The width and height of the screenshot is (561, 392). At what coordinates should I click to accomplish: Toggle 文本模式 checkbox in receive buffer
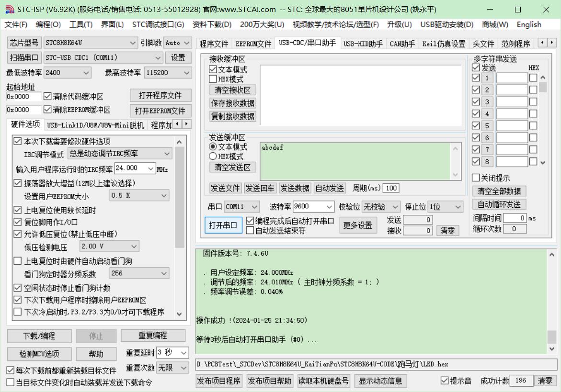pos(213,69)
